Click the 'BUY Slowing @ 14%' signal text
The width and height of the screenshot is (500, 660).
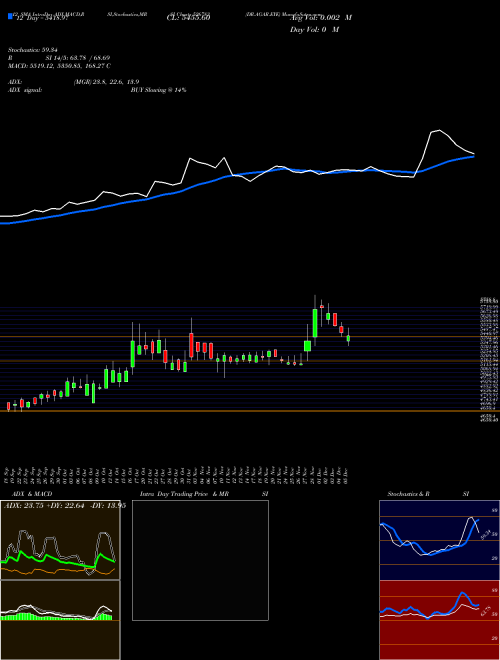coord(158,90)
